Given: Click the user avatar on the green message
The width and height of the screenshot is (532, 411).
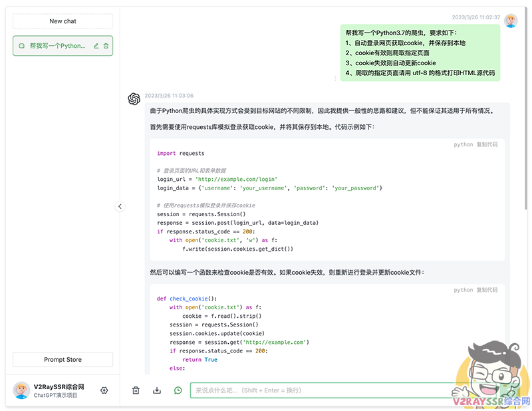Looking at the screenshot, I should pos(510,20).
